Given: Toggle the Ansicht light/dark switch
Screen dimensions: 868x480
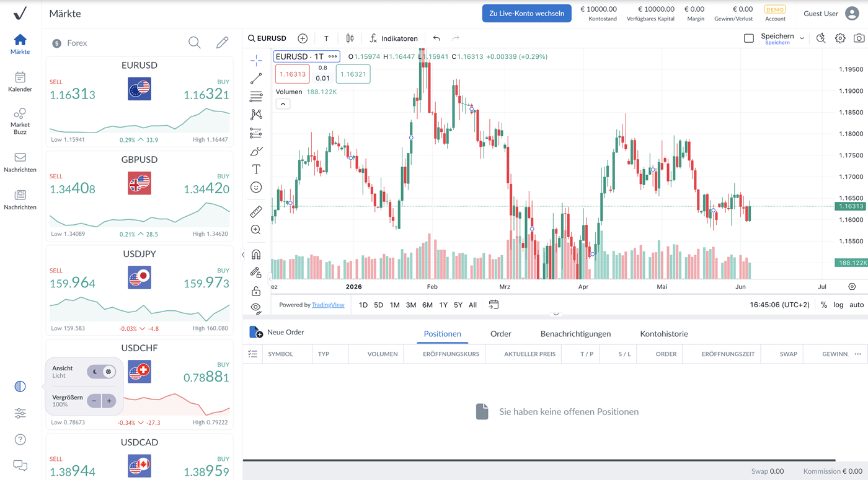Looking at the screenshot, I should point(101,372).
